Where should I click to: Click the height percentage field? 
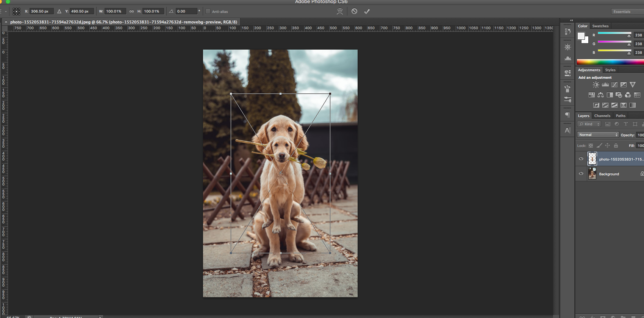coord(153,11)
